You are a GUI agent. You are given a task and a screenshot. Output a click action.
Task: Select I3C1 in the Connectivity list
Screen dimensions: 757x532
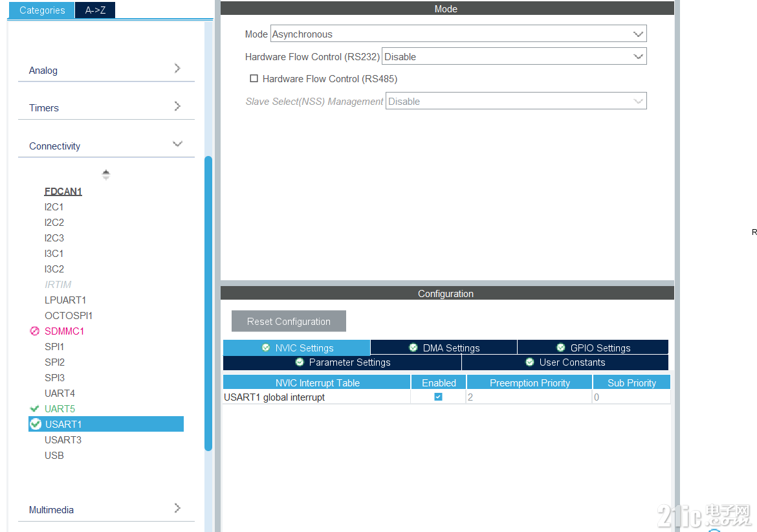[54, 253]
